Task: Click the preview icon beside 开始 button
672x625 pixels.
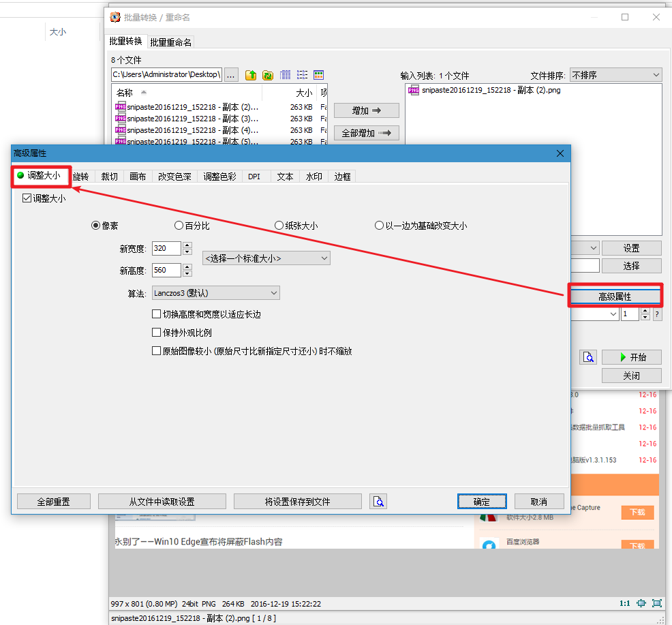Action: (588, 357)
